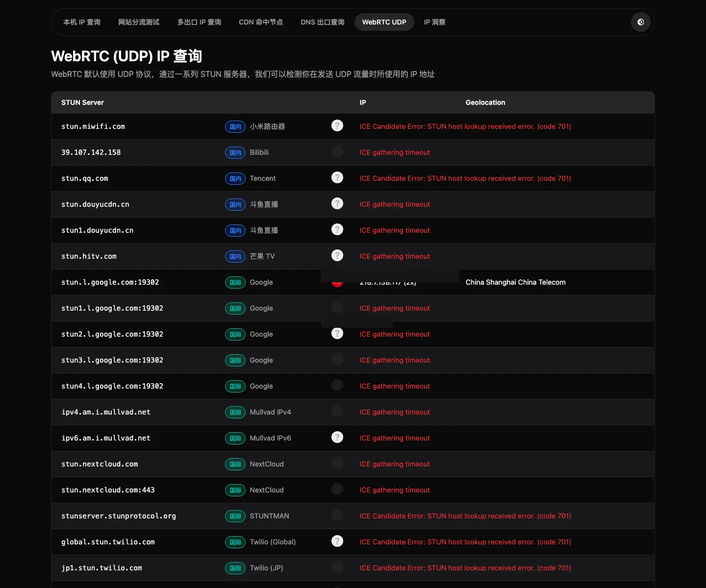This screenshot has height=588, width=706.
Task: Click the 小米路由器 provider label
Action: pos(267,126)
